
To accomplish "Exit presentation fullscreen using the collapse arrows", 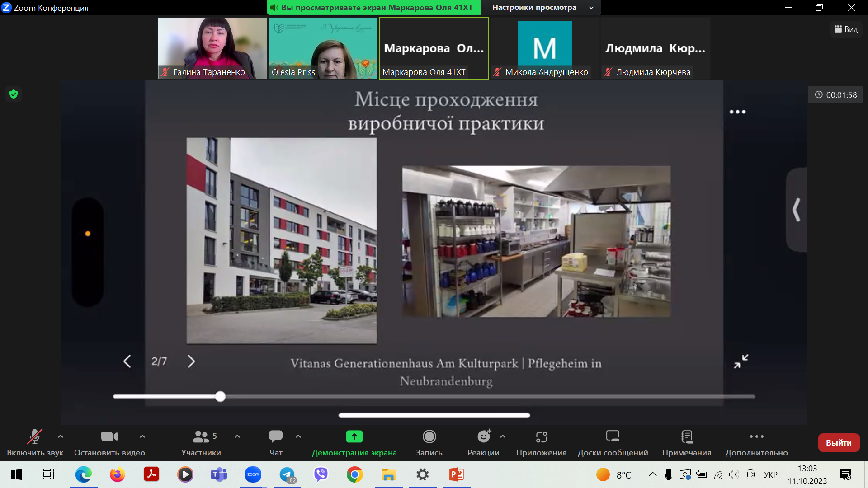I will [741, 361].
